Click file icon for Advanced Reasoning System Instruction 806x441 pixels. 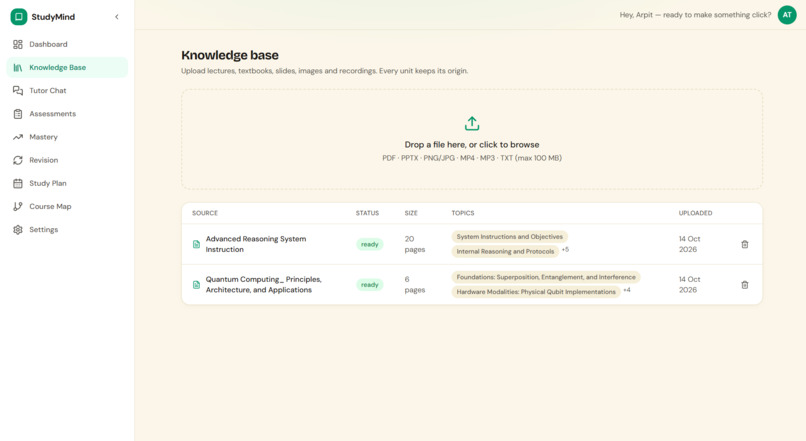coord(196,244)
